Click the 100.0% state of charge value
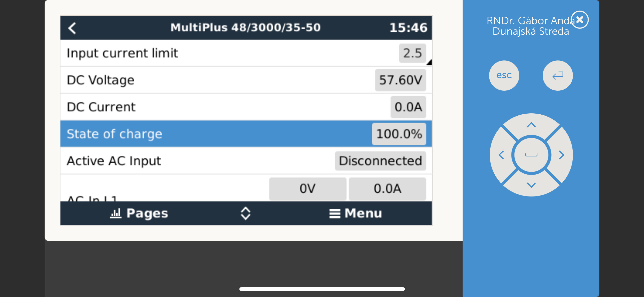The image size is (644, 297). [x=399, y=134]
